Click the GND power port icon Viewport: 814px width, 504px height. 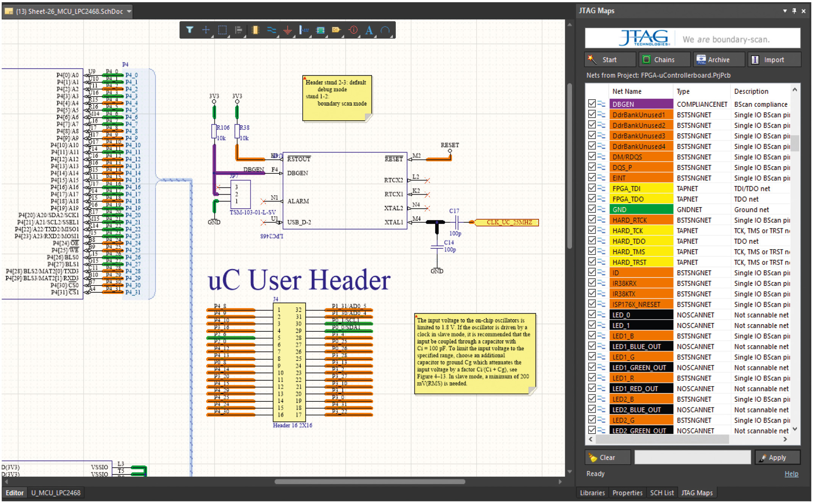pyautogui.click(x=287, y=30)
